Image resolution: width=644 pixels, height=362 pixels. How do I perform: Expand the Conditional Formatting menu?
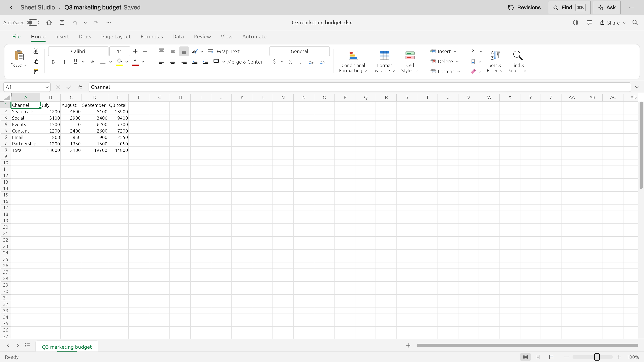tap(353, 62)
